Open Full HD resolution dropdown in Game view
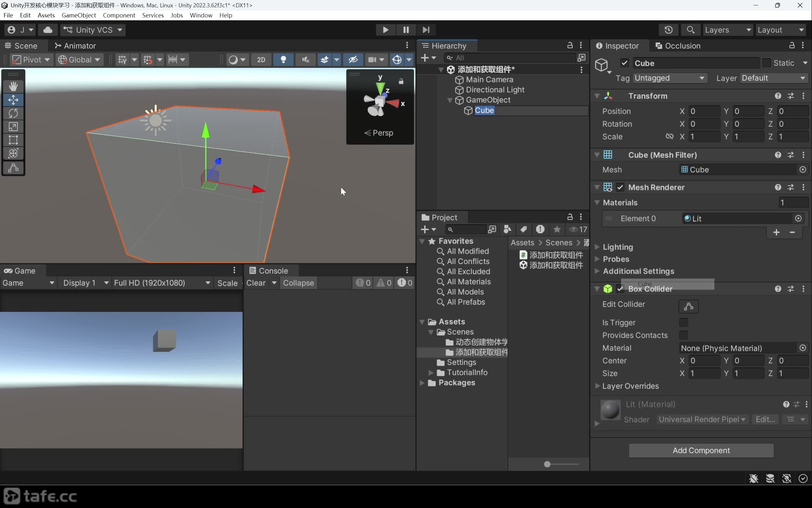This screenshot has width=812, height=508. point(162,283)
